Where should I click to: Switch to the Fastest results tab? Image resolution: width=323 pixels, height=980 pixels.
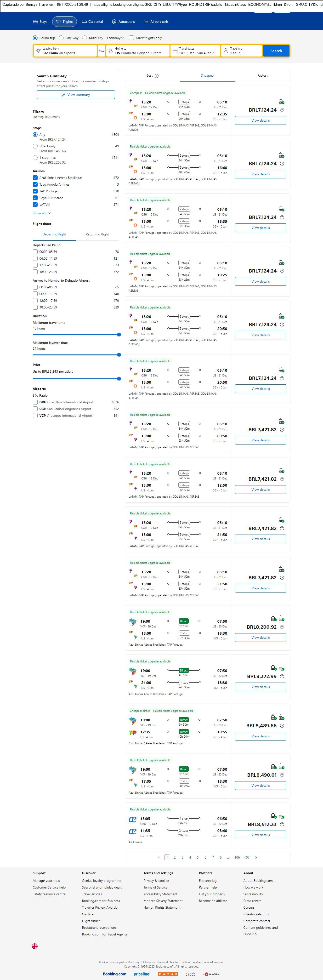(262, 76)
